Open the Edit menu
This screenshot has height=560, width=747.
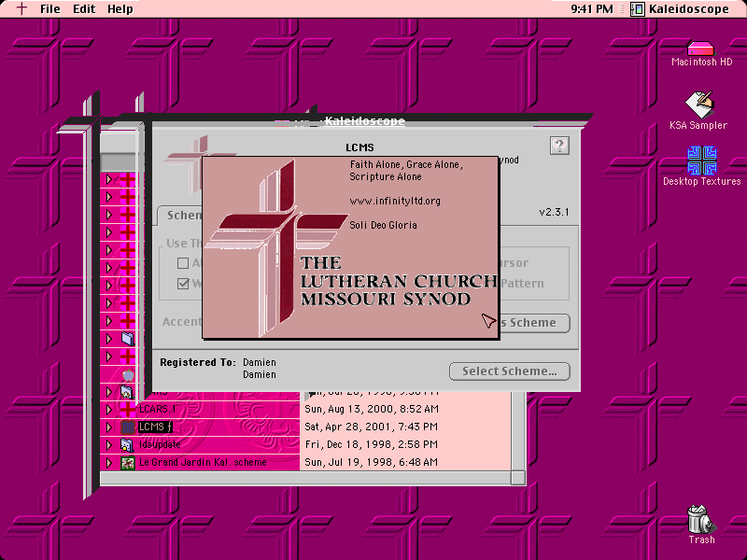84,9
